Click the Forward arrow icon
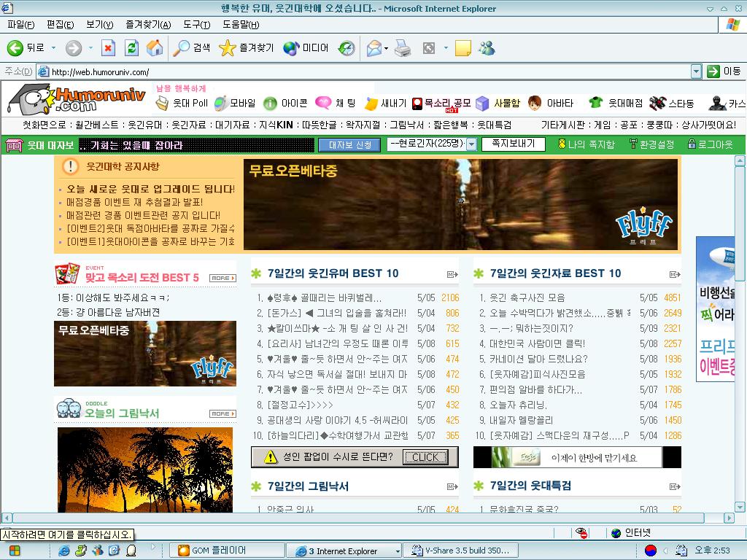The height and width of the screenshot is (560, 747). coord(74,47)
